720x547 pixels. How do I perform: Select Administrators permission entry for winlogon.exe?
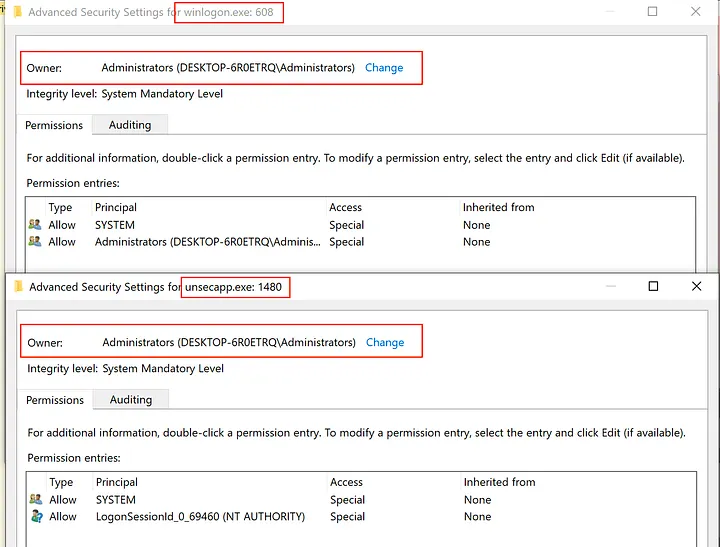[208, 242]
